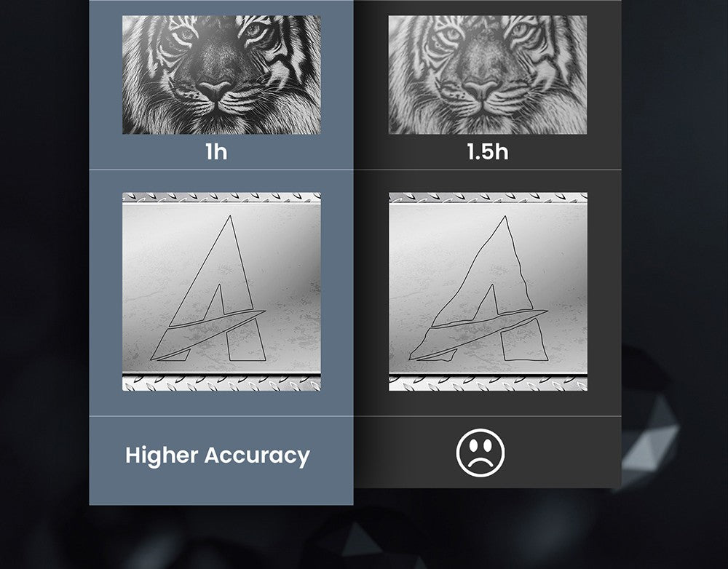Open the clean A logo metal plate image
728x569 pixels.
[221, 292]
